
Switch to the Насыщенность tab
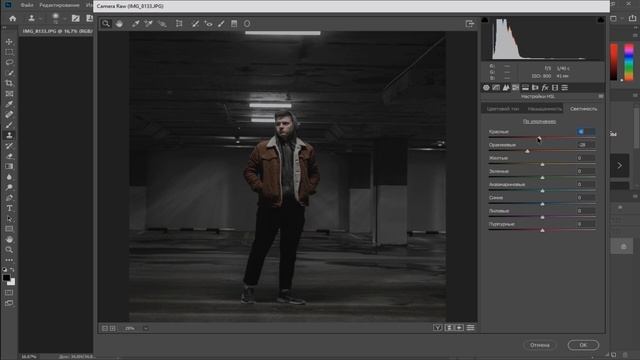544,109
